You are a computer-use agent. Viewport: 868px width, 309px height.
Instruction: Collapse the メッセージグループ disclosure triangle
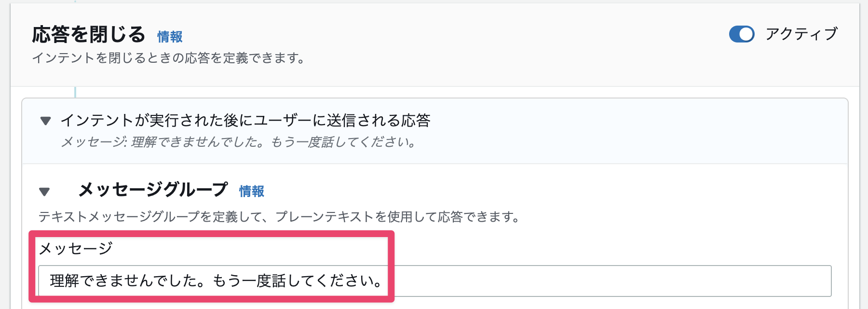pyautogui.click(x=44, y=192)
